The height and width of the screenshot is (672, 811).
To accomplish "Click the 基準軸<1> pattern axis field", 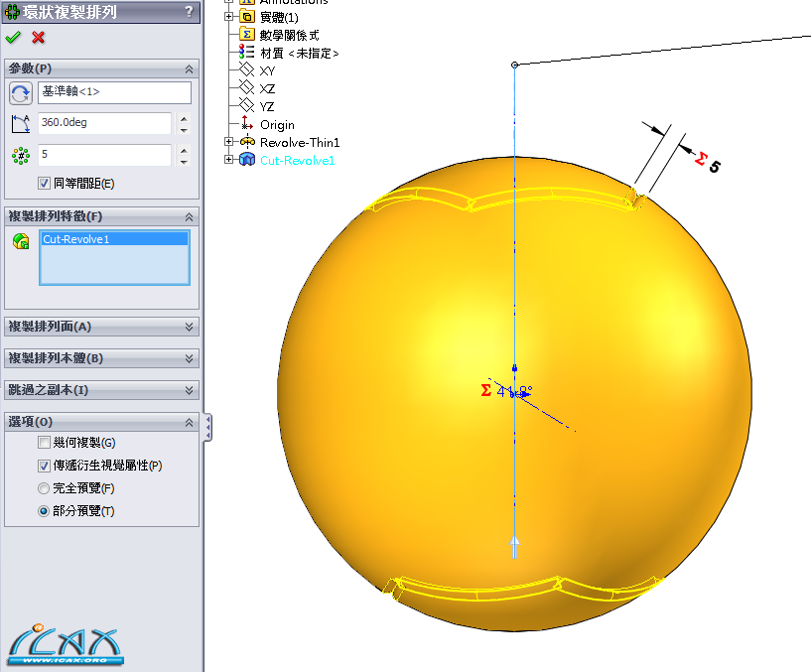I will [114, 92].
